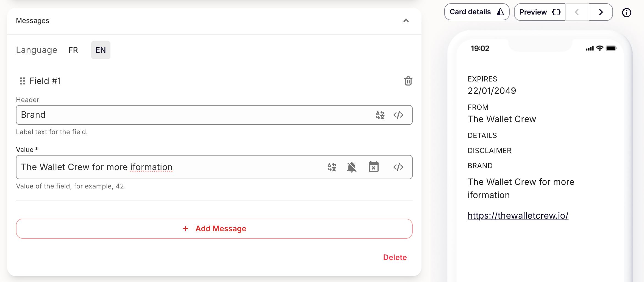Click the info circle icon top right
Viewport: 644px width, 282px height.
coord(627,13)
